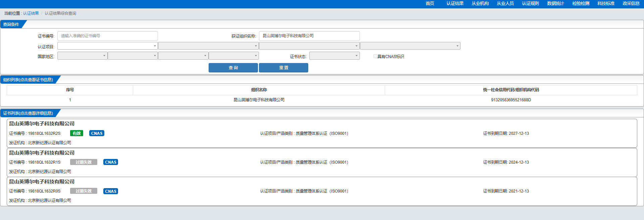The width and height of the screenshot is (644, 220).
Task: Click the CNAS badge on certificate 19818QL1632R1S
Action: (111, 162)
